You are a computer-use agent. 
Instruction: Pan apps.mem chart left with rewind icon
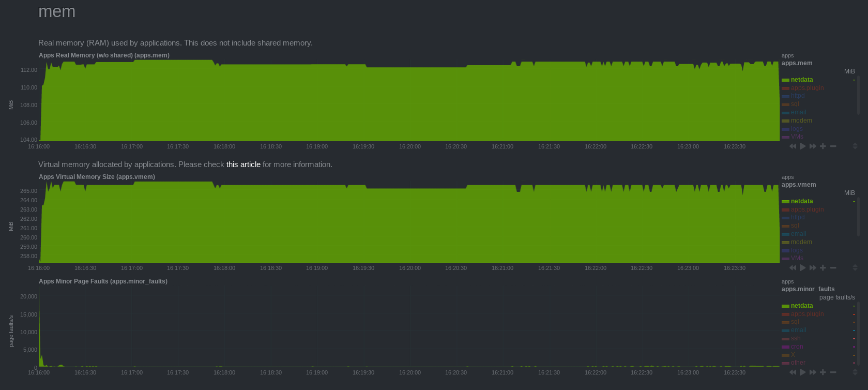793,146
